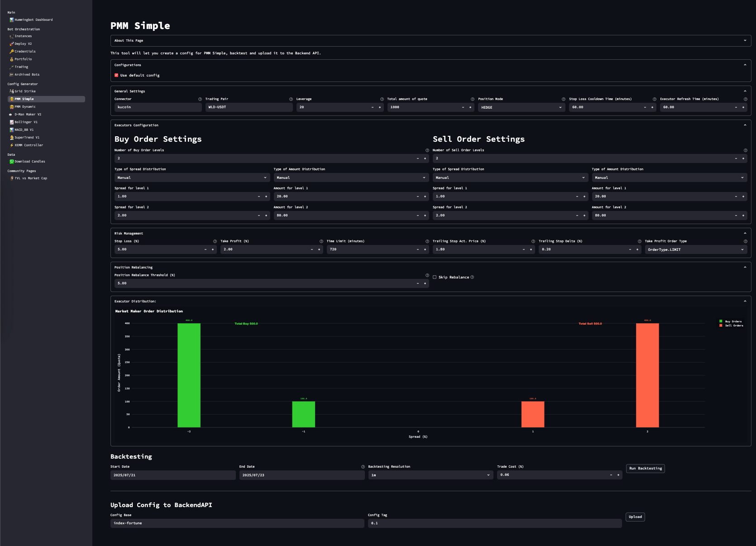Select the XEMM Controller lightning icon
Viewport: 756px width, 546px height.
tap(11, 145)
